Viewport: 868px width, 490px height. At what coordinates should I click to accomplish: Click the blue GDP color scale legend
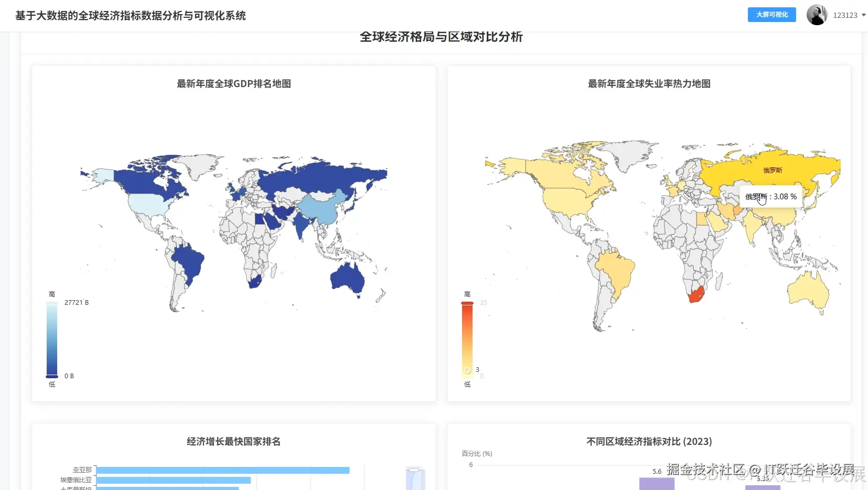[51, 338]
